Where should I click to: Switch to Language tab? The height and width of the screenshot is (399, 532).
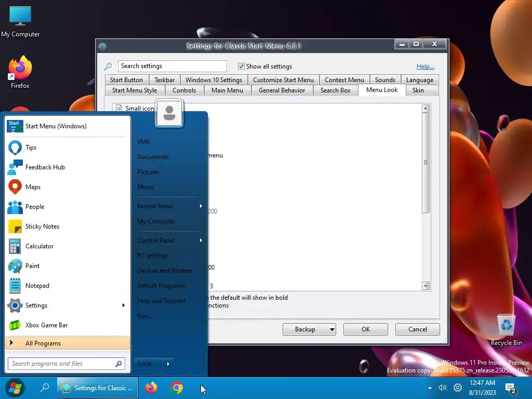(x=420, y=79)
